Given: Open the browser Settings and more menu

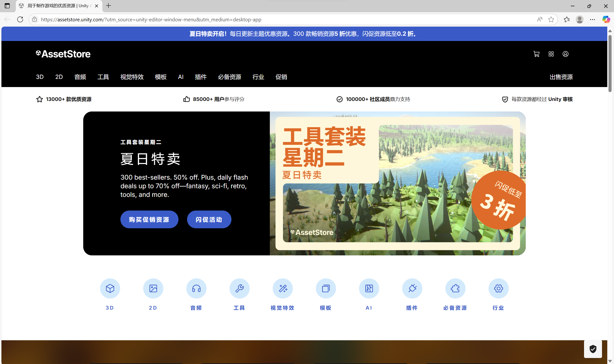Looking at the screenshot, I should point(592,19).
